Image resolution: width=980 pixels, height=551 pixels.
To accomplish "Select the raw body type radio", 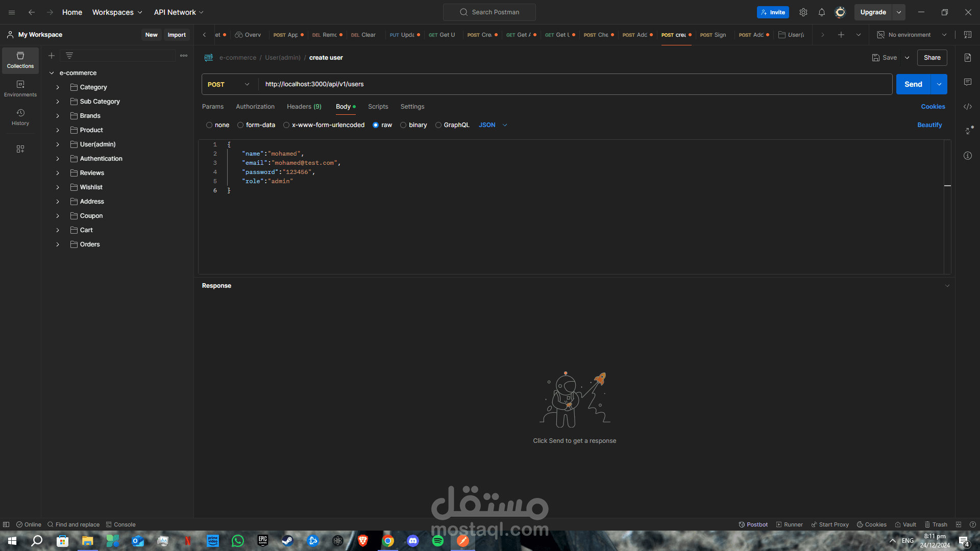I will coord(376,125).
